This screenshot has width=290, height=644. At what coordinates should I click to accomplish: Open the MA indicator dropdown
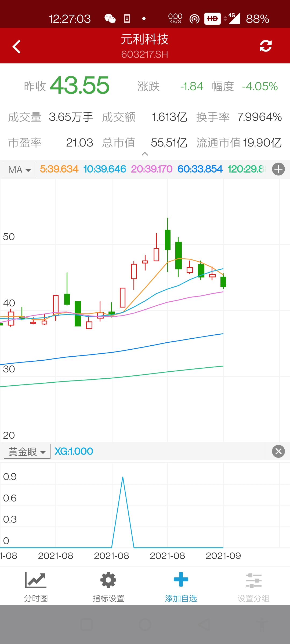[x=20, y=169]
